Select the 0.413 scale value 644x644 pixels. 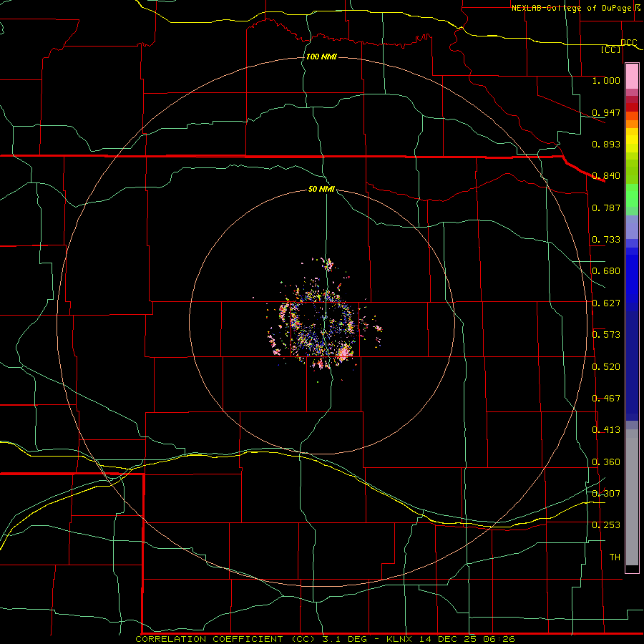pos(606,430)
